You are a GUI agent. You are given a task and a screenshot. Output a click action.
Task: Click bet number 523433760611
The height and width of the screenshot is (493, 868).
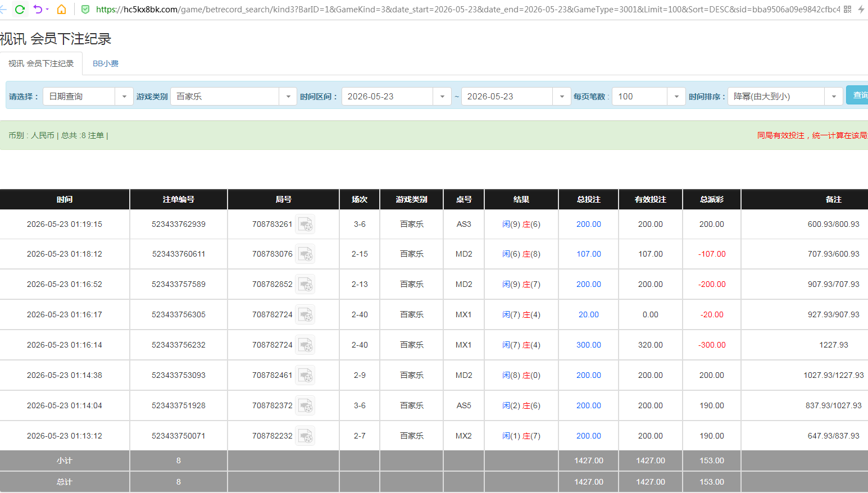coord(179,254)
